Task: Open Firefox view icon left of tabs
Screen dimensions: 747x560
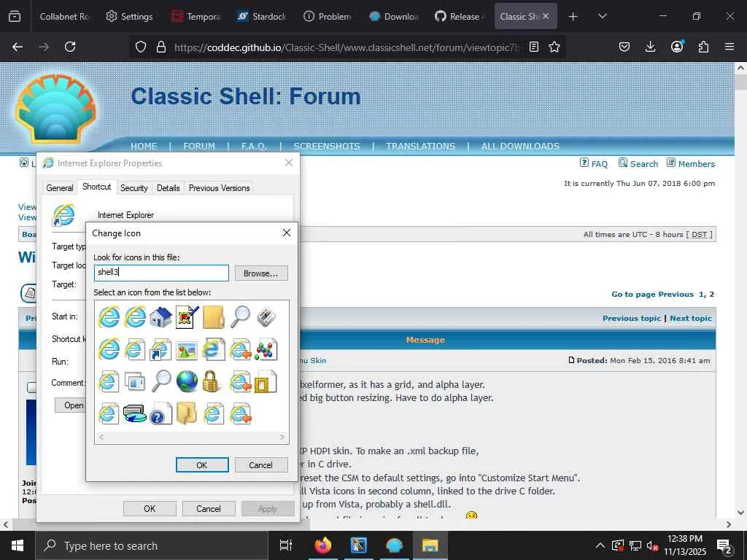Action: 15,16
